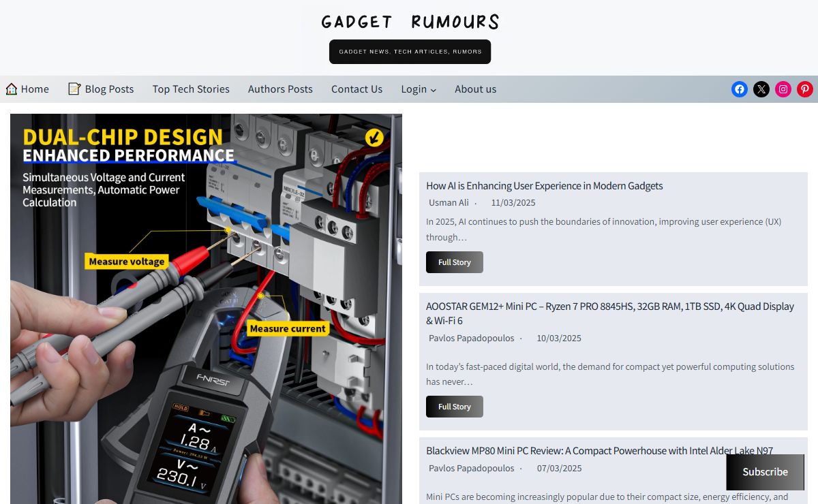
Task: Click Pavlos Papadopoulos on the Blackview article
Action: (471, 468)
